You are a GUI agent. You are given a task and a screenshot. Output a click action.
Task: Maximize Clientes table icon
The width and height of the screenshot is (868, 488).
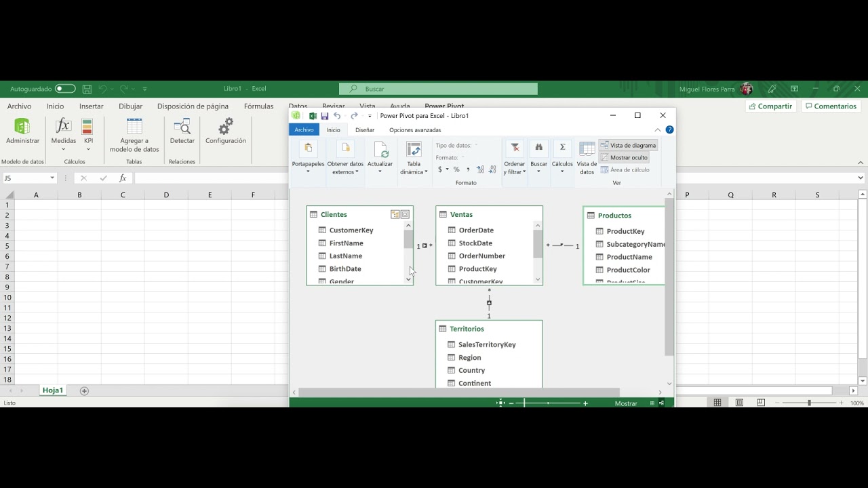tap(405, 214)
